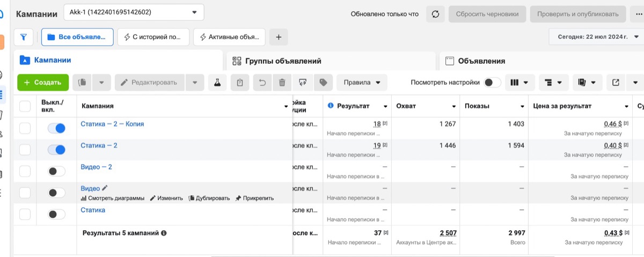
Task: Click the 0,40 $ cost value
Action: (612, 145)
